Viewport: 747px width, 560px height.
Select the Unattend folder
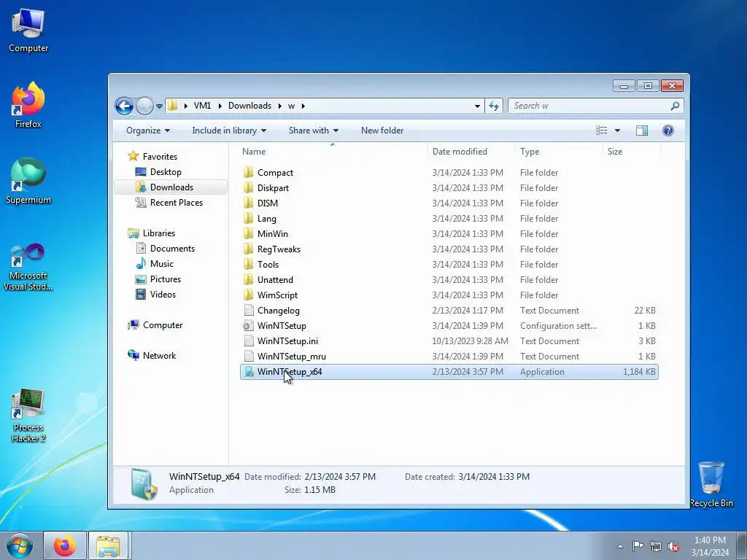(449, 279)
